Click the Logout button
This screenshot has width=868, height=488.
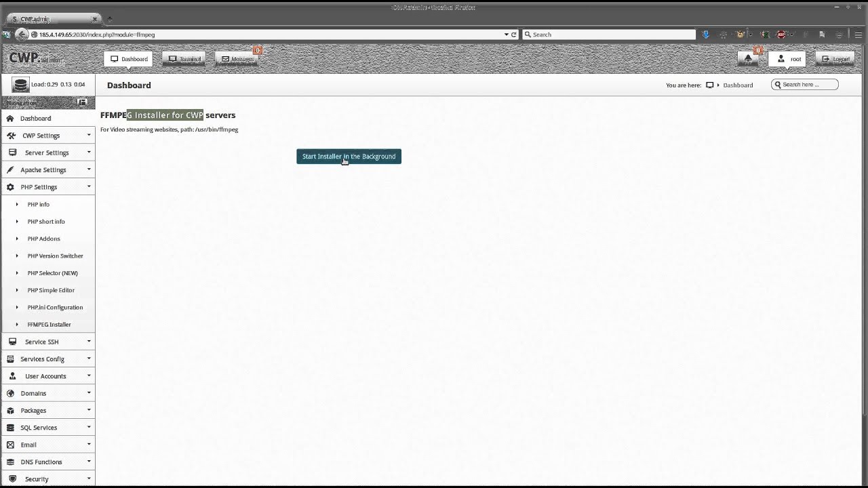[835, 59]
